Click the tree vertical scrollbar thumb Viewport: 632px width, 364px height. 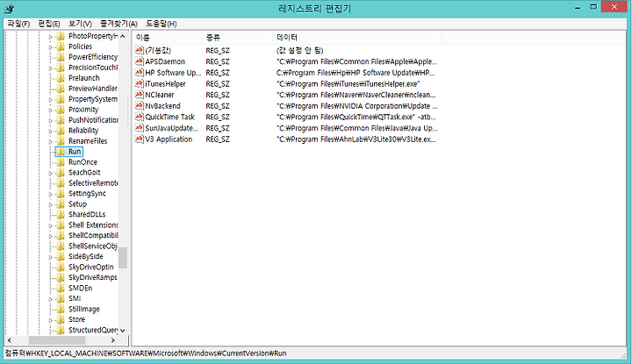pos(123,258)
